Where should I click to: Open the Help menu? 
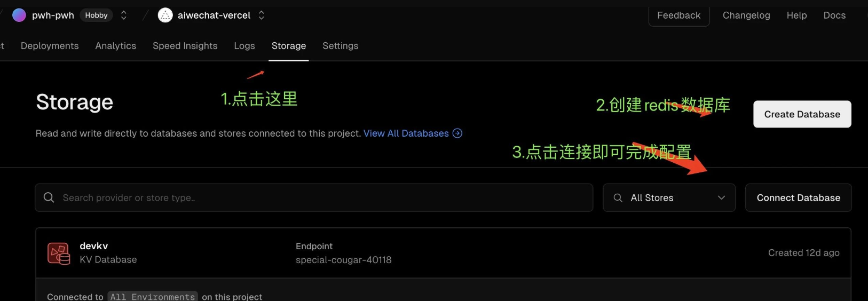click(x=796, y=15)
